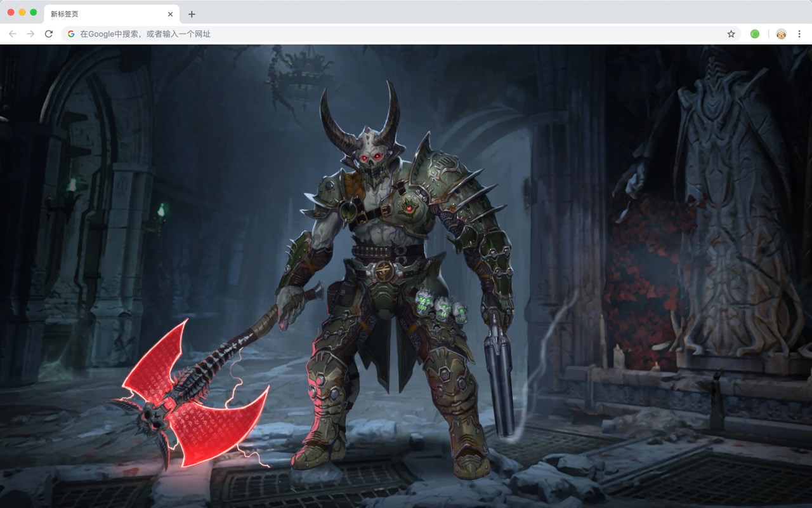Go forward to the next page
812x508 pixels.
(30, 34)
